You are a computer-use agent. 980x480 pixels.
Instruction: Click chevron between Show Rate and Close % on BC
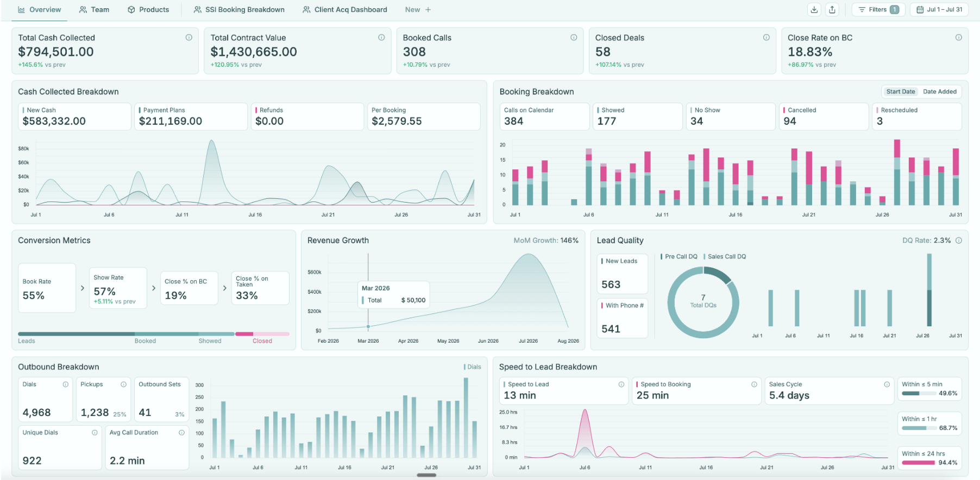pos(154,288)
